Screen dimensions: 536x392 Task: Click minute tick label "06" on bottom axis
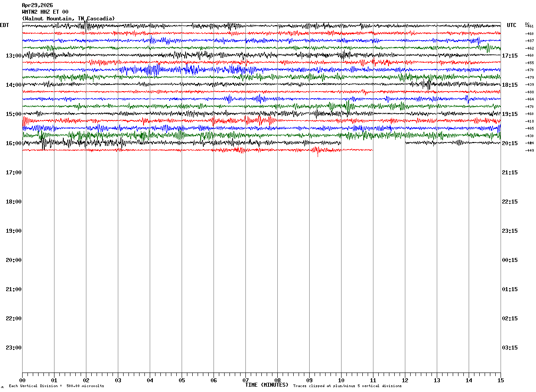coord(214,380)
